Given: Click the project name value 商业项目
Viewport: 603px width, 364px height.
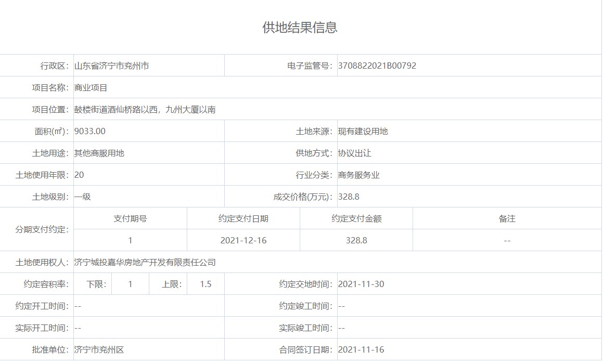Looking at the screenshot, I should pyautogui.click(x=91, y=88).
